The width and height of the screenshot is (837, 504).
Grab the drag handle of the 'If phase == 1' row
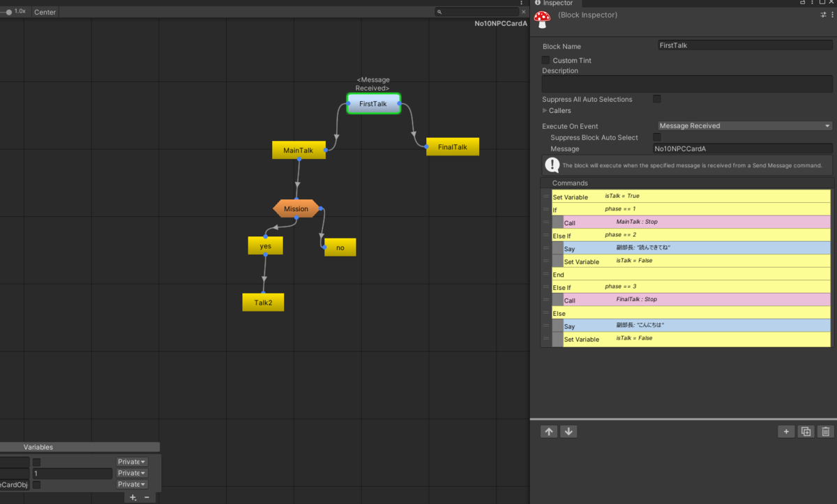(x=546, y=209)
